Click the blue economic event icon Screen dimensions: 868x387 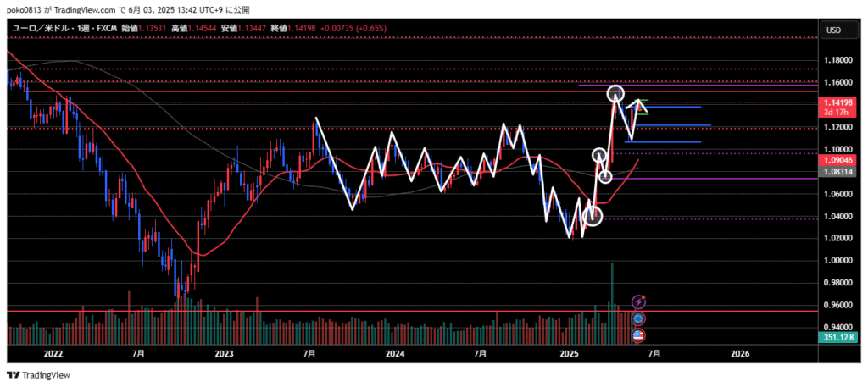click(638, 318)
